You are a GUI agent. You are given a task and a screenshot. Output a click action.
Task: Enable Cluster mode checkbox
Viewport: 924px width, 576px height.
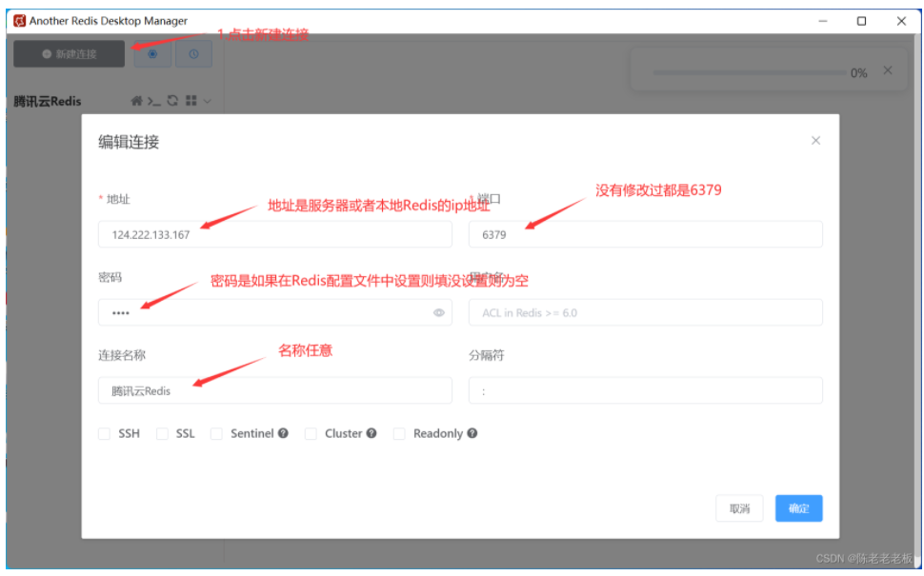[x=310, y=433]
